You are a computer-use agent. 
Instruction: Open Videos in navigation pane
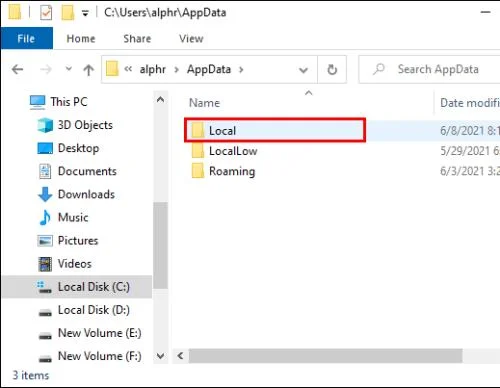75,264
